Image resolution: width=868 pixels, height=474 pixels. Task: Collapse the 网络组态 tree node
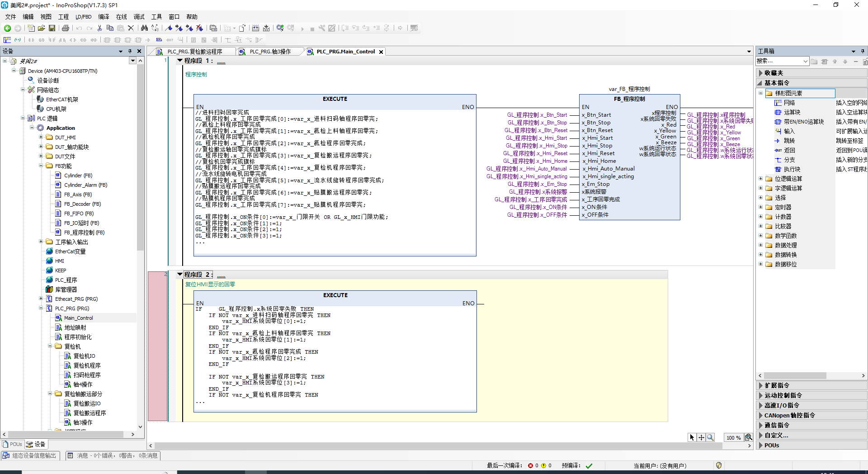pos(23,90)
